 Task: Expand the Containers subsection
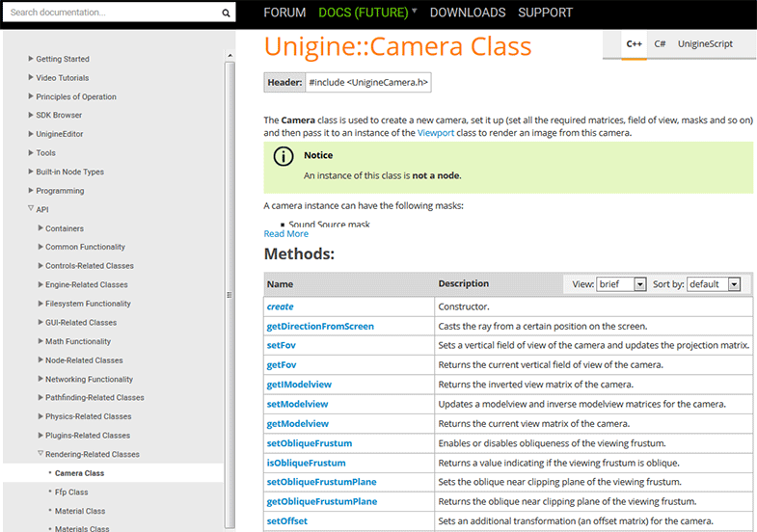click(x=41, y=227)
